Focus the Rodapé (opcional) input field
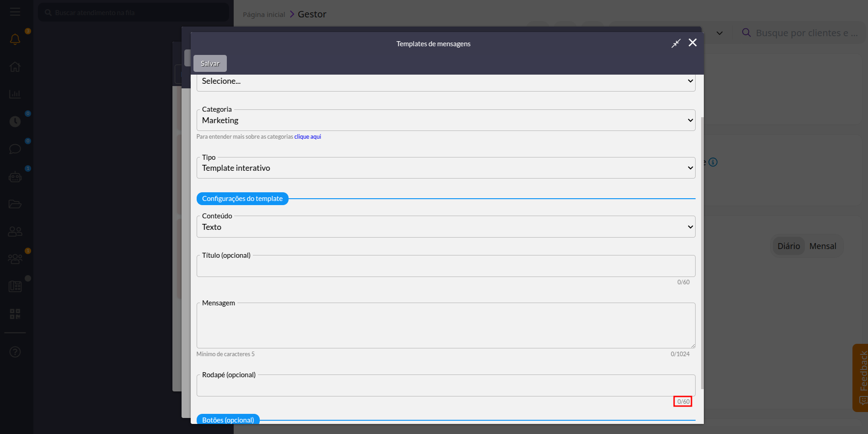The width and height of the screenshot is (868, 434). tap(446, 386)
